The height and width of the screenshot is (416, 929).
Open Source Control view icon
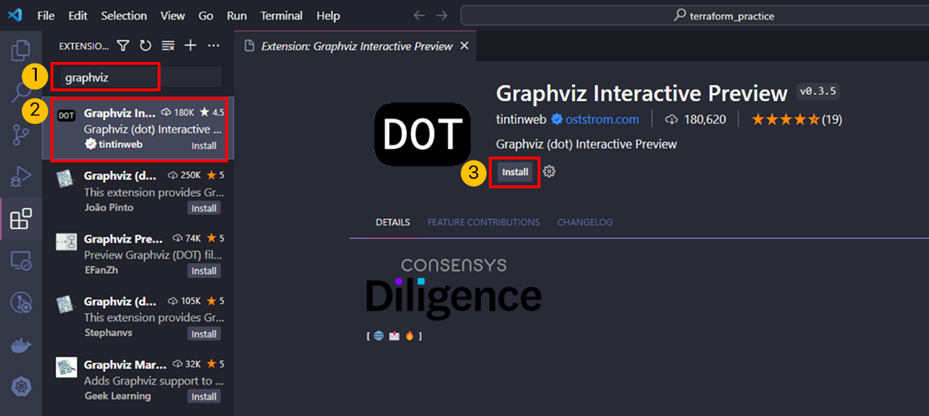click(x=21, y=135)
